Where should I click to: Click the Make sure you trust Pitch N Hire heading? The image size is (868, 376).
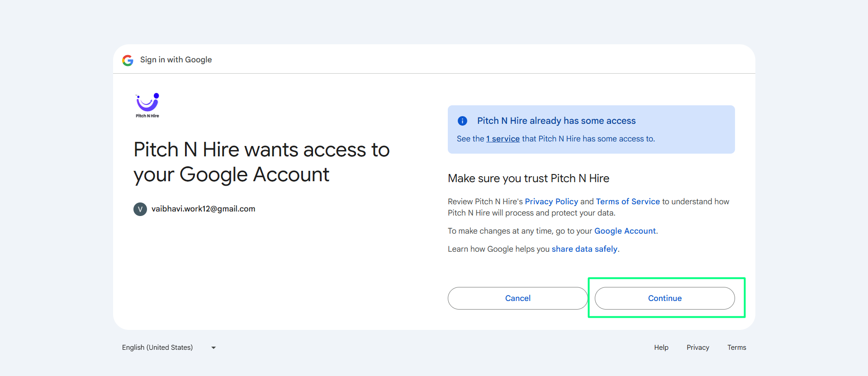(x=528, y=179)
